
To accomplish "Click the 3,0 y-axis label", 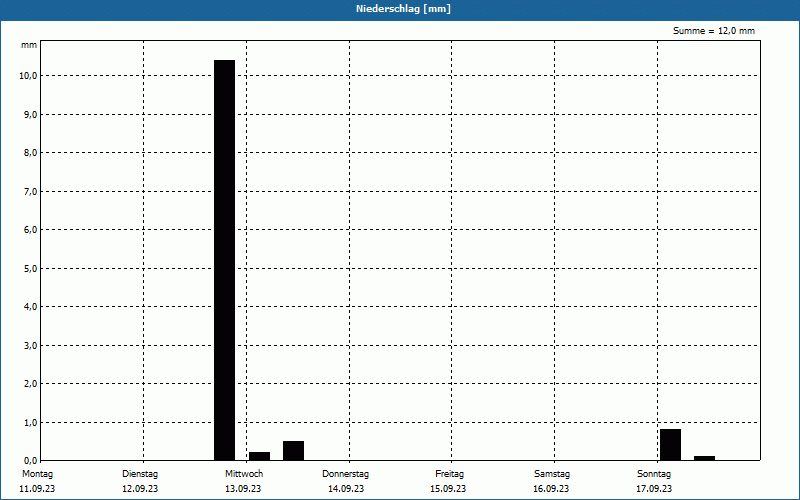I will [31, 345].
